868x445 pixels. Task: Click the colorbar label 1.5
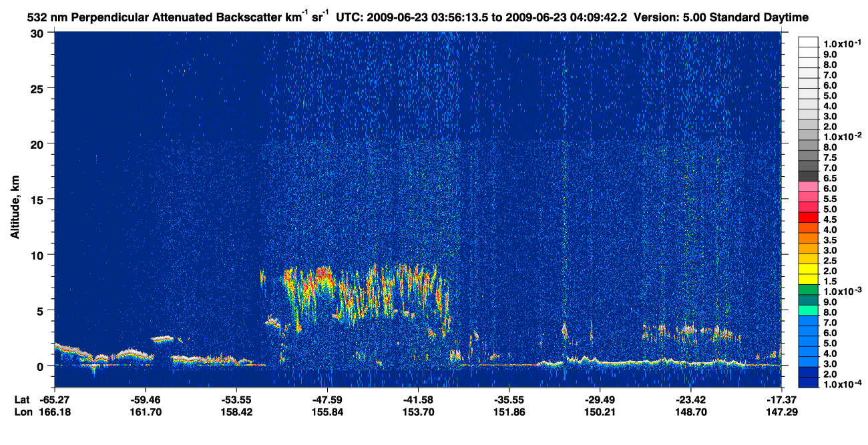(x=830, y=281)
